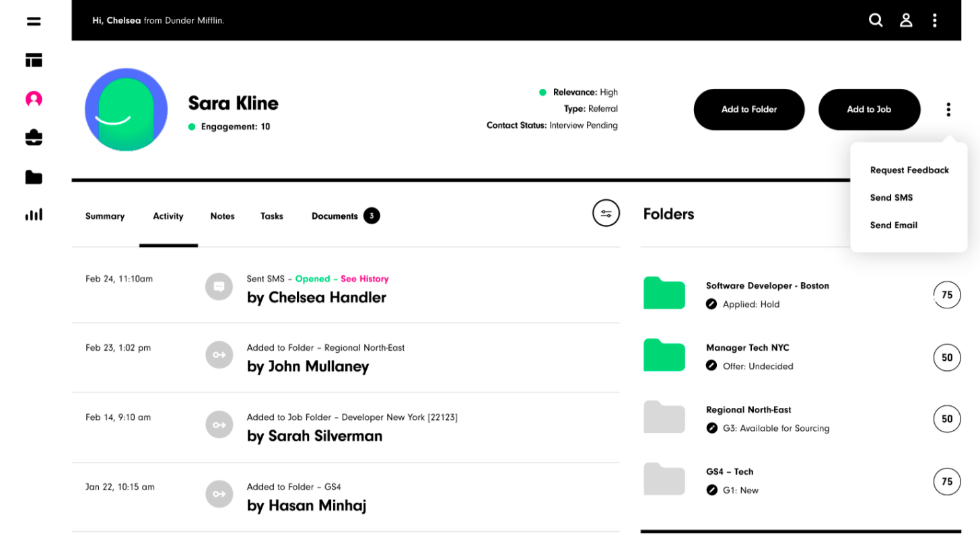Open the See History link
This screenshot has width=980, height=552.
(x=364, y=279)
